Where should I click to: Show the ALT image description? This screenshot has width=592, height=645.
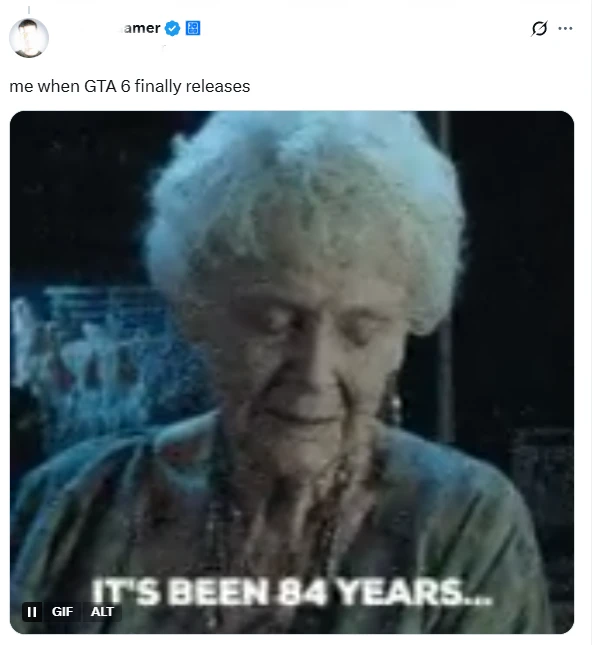(102, 612)
